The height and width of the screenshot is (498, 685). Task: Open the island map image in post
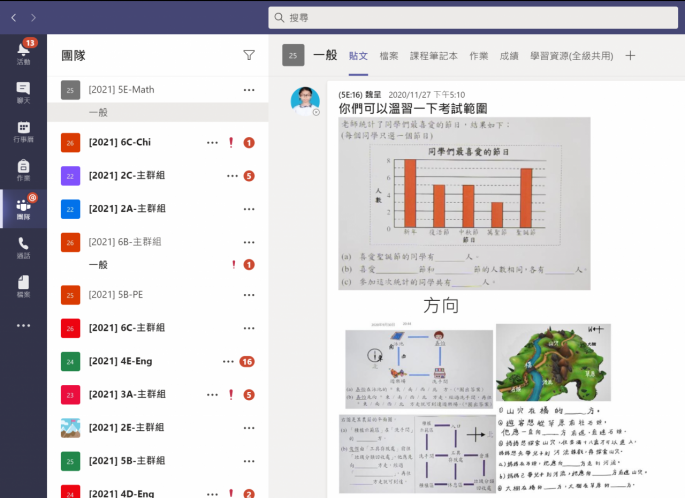(554, 363)
